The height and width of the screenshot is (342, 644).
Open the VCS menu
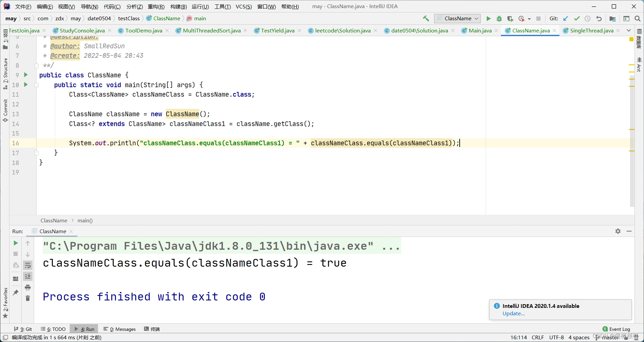coord(244,6)
